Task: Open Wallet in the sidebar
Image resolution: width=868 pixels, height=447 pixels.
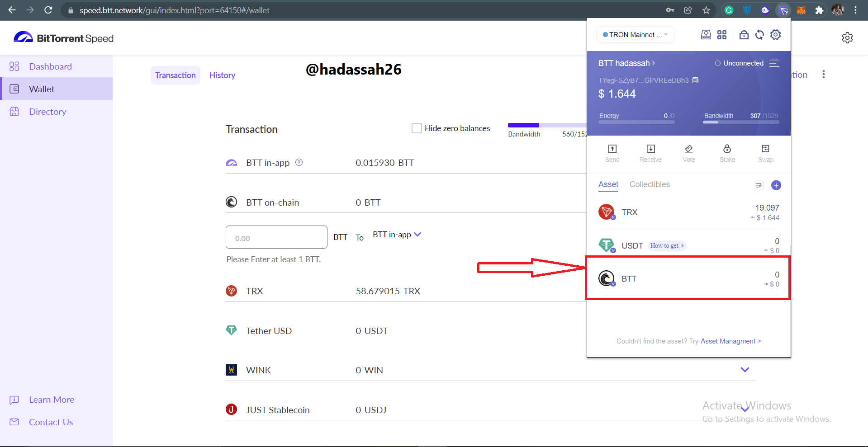Action: click(56, 89)
